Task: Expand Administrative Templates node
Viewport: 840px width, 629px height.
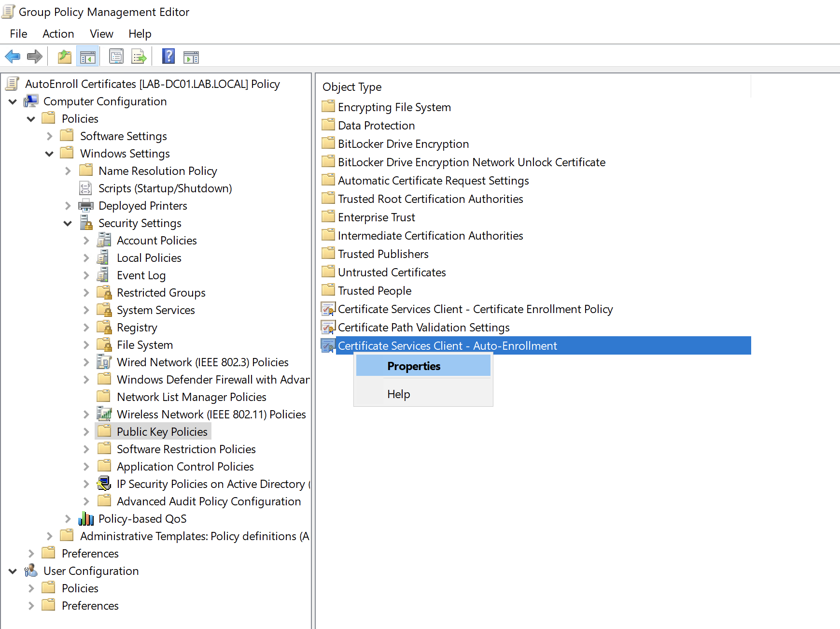Action: pyautogui.click(x=49, y=536)
